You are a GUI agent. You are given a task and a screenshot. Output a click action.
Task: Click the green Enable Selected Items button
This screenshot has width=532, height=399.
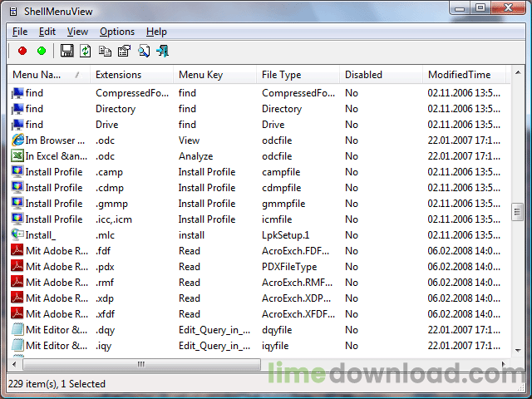click(42, 51)
